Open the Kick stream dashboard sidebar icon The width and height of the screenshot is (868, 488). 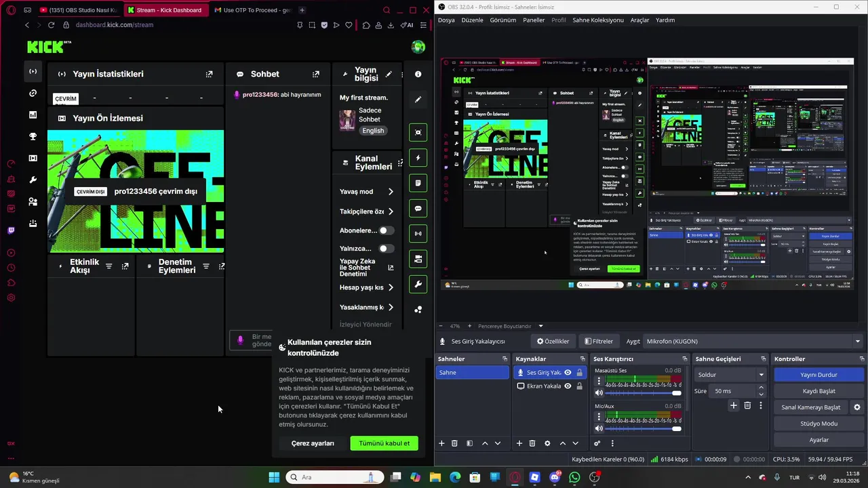[x=33, y=71]
